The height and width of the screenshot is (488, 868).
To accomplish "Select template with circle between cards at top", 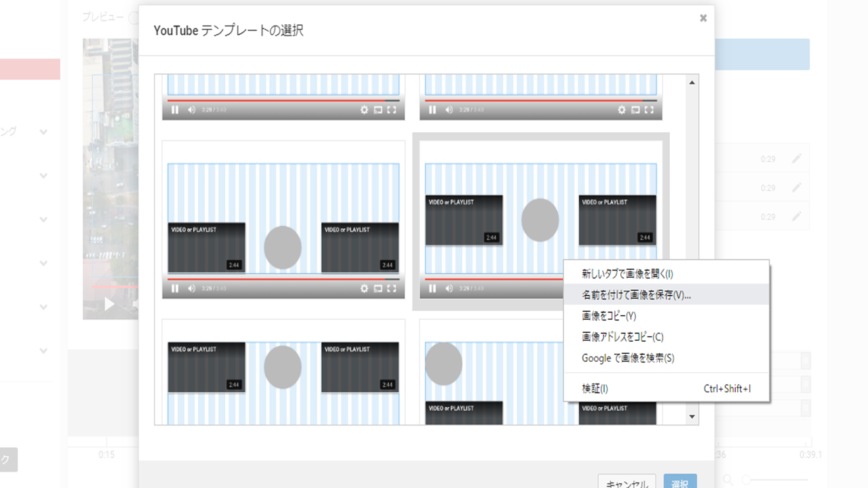I will pos(283,372).
